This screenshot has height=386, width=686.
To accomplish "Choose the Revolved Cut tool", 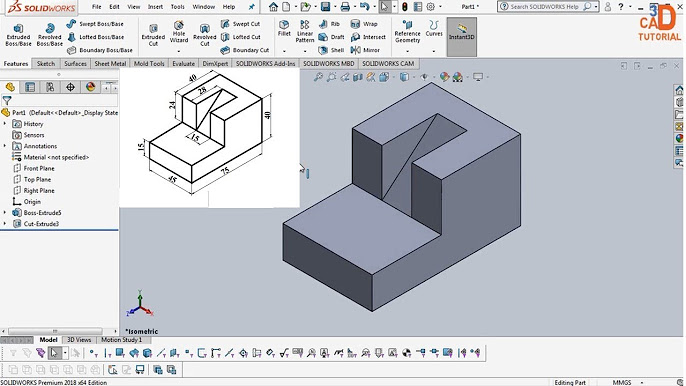I will pos(205,35).
